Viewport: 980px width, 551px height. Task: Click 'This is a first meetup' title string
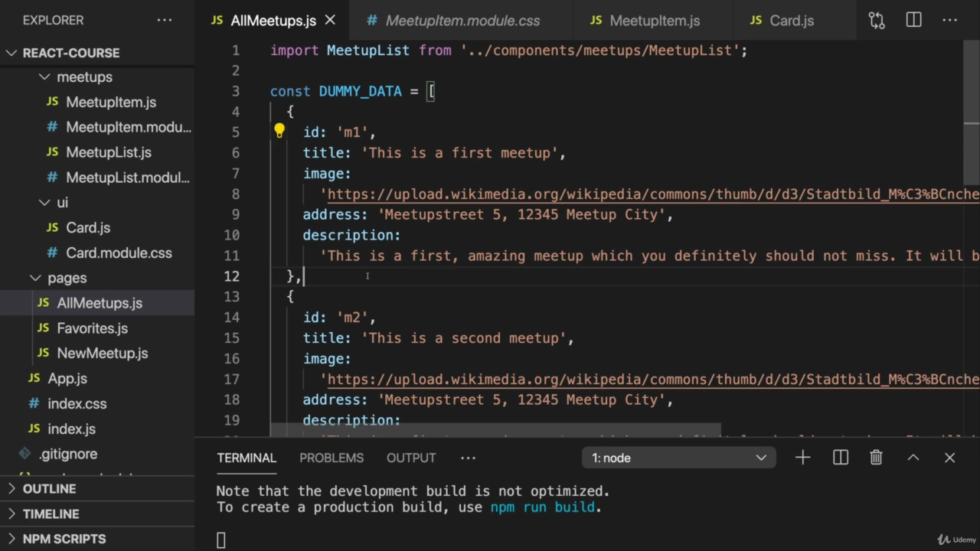(x=459, y=153)
